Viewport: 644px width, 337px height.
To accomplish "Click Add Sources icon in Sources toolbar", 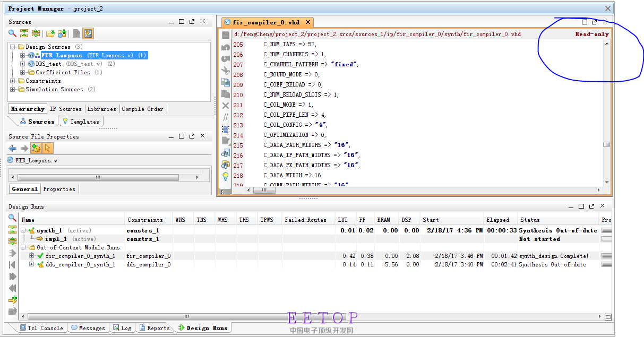I will [x=62, y=33].
